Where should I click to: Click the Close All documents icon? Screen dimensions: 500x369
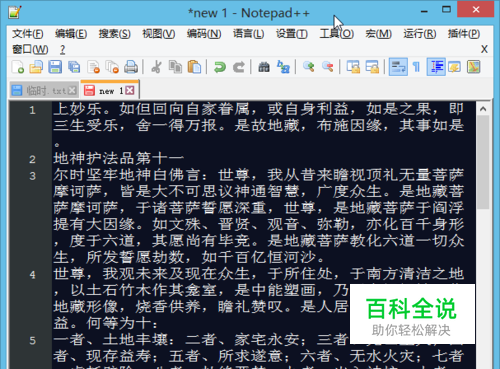(x=112, y=67)
